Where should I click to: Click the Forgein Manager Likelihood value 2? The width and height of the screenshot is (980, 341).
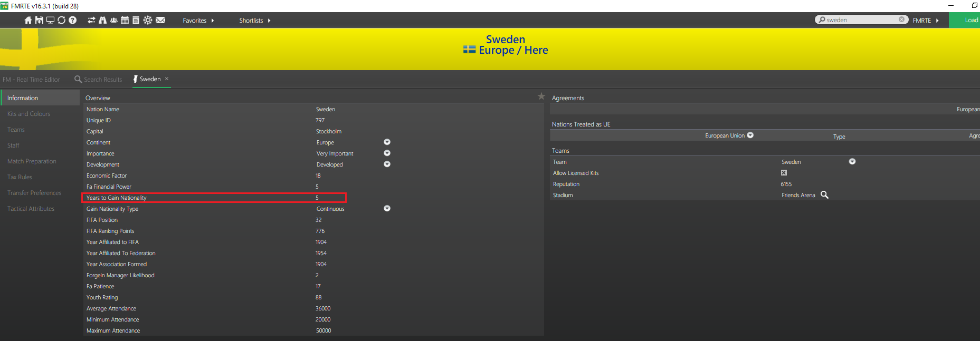tap(317, 275)
